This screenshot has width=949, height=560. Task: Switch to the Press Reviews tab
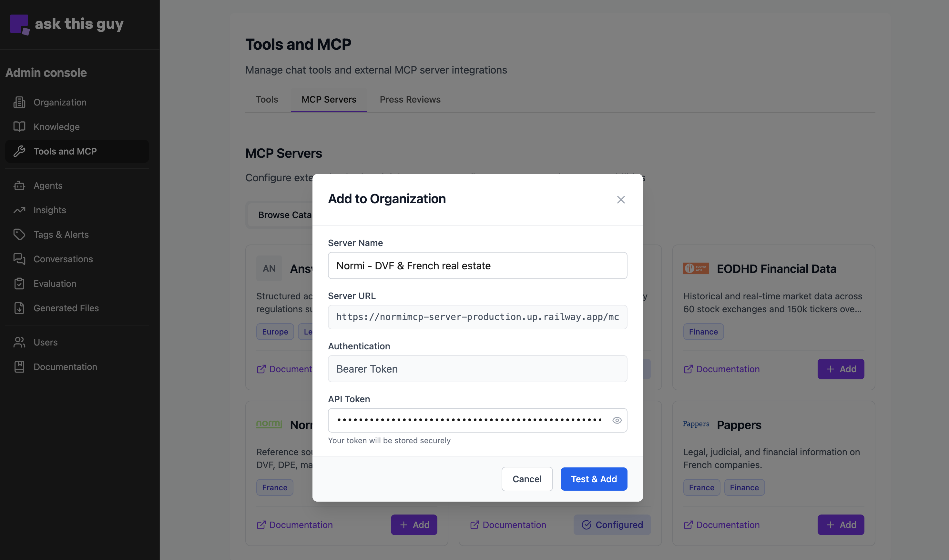coord(410,99)
